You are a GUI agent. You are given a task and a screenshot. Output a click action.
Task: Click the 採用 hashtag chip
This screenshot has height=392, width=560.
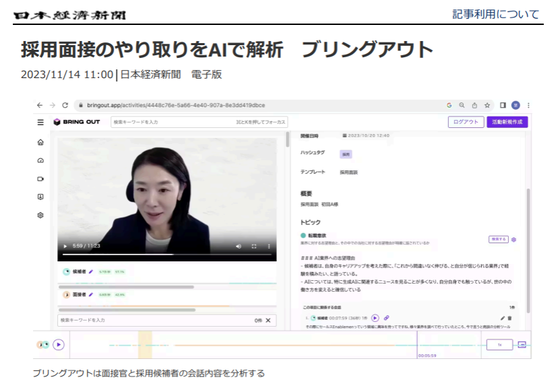click(346, 154)
